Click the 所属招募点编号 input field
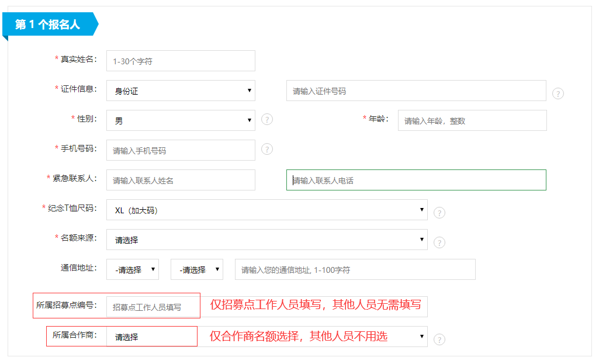Viewport: 599px width, 364px height. point(153,307)
